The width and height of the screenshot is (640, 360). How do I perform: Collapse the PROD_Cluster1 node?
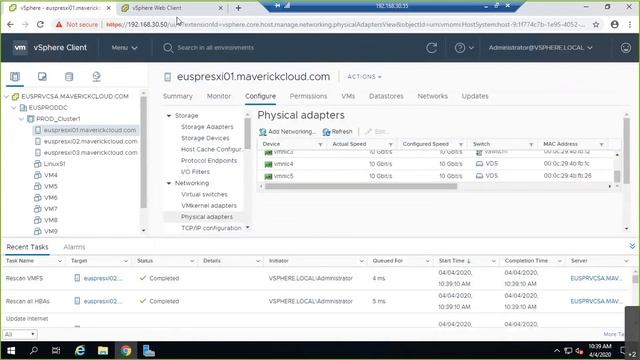coord(21,119)
